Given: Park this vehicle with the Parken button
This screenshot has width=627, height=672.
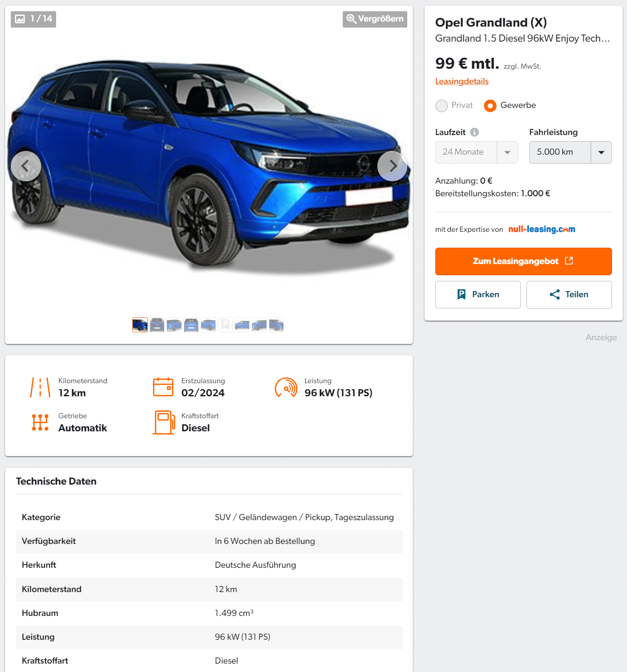Looking at the screenshot, I should coord(478,294).
